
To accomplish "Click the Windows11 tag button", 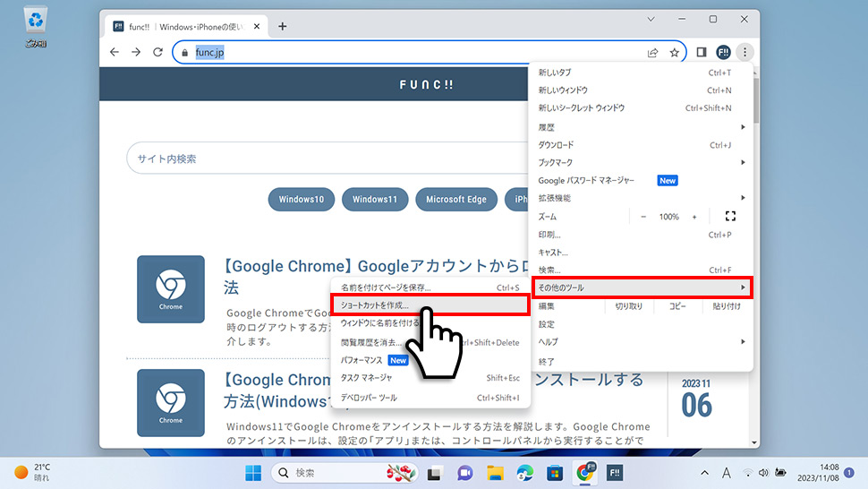I will pyautogui.click(x=375, y=200).
